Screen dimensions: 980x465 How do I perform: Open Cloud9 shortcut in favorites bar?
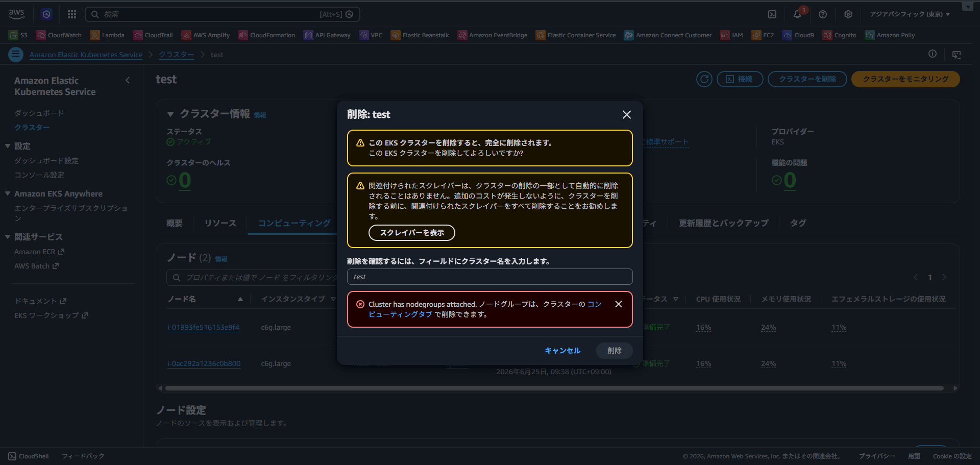[x=798, y=35]
